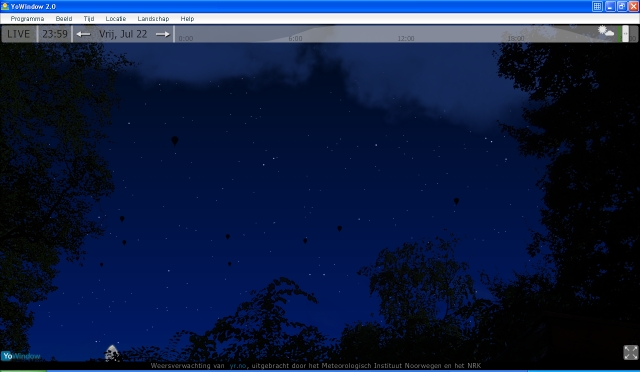Restore down the YoWindow window
Image resolution: width=640 pixels, height=372 pixels.
coord(622,6)
